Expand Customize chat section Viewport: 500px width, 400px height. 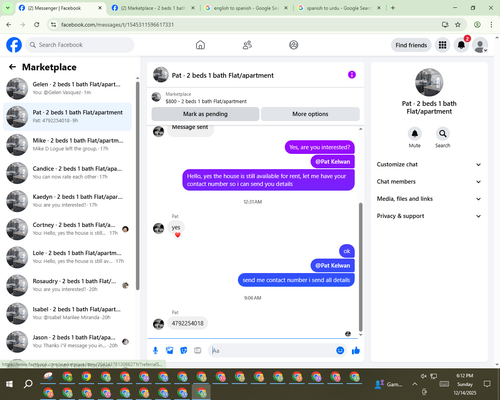(429, 164)
